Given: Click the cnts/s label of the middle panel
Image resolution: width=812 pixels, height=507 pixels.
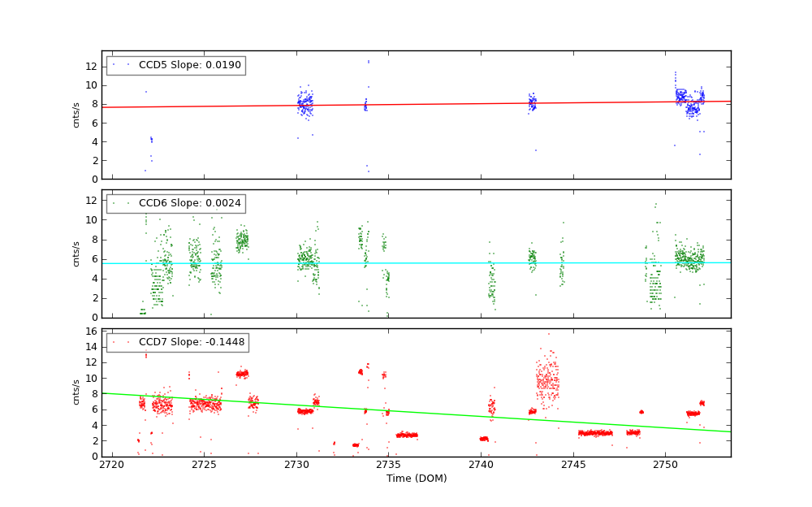Looking at the screenshot, I should 76,253.
